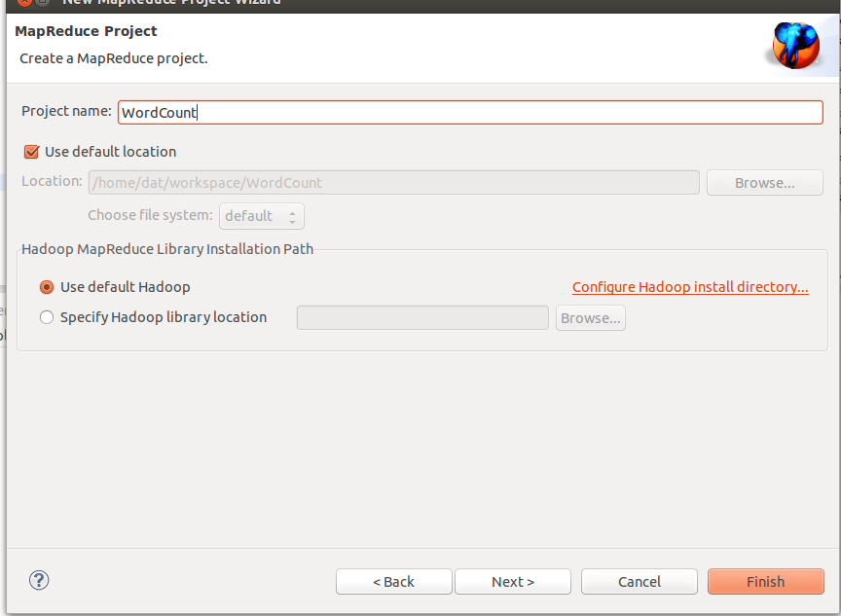Focus the Project name text field
The image size is (841, 616).
tap(470, 113)
